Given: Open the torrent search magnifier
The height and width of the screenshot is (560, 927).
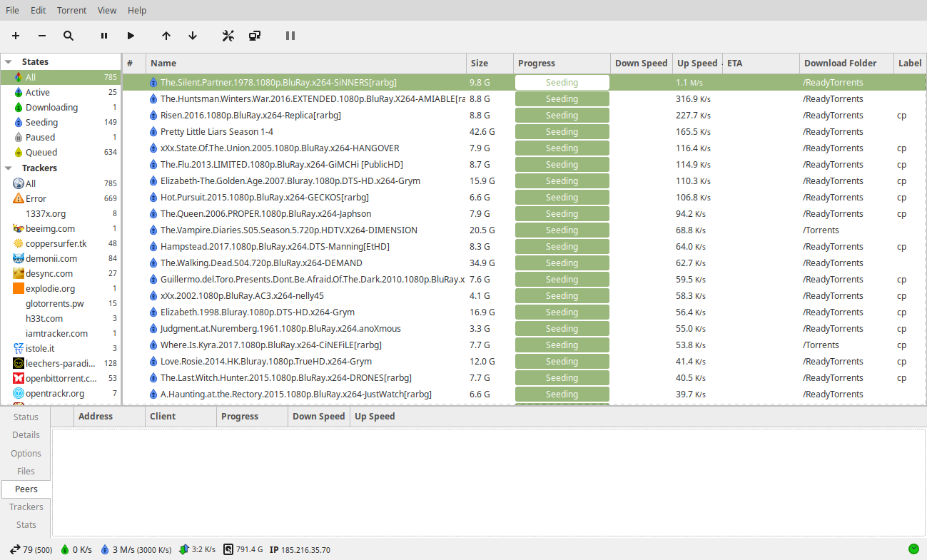Looking at the screenshot, I should click(69, 36).
